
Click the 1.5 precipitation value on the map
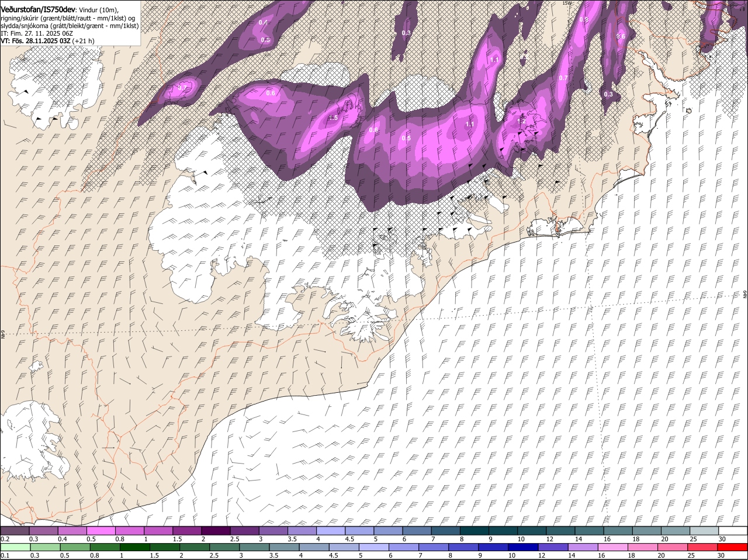[333, 117]
